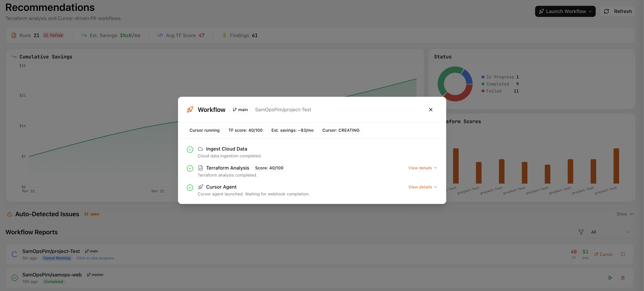Image resolution: width=644 pixels, height=291 pixels.
Task: Click the dollar icon next to Findings
Action: tap(224, 35)
